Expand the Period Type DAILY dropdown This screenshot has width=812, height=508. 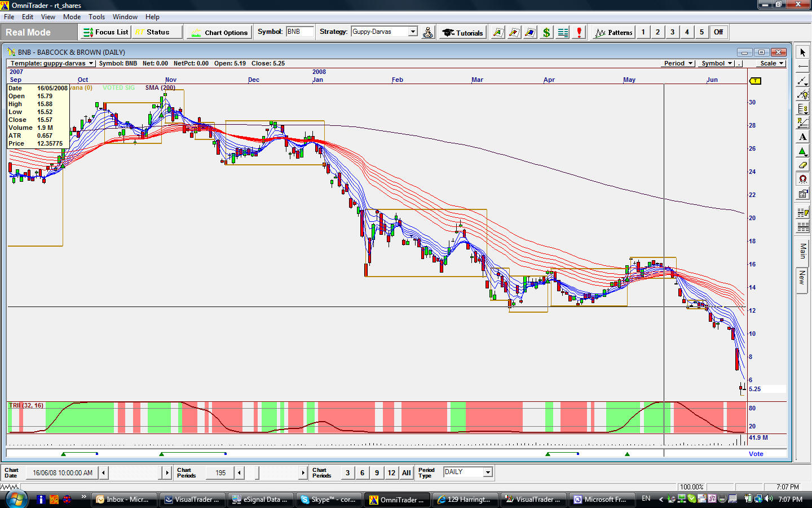coord(488,472)
